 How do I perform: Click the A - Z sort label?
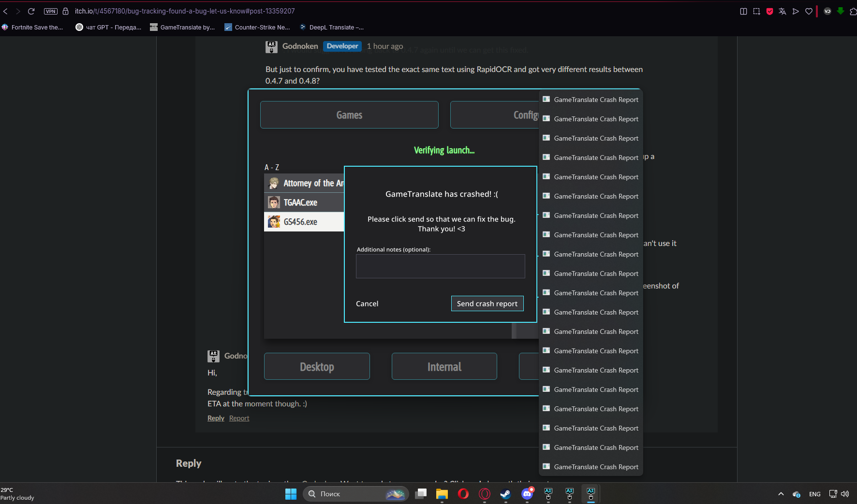click(x=272, y=167)
